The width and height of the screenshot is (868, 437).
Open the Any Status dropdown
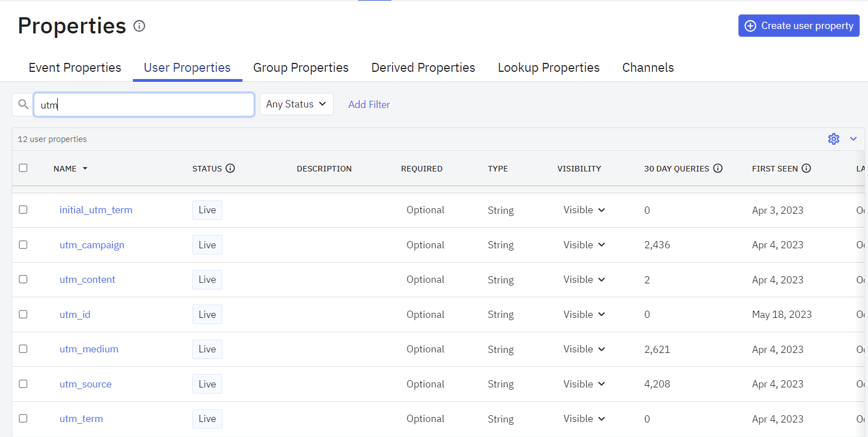[x=296, y=104]
